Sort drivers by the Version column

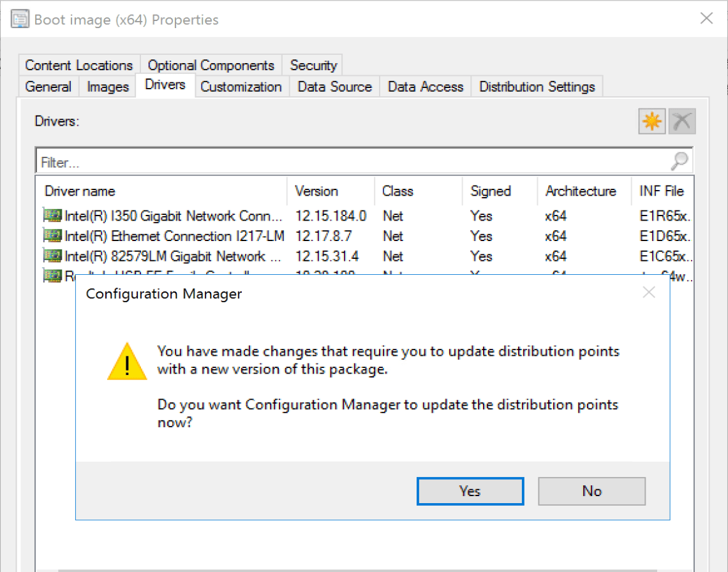(x=329, y=191)
